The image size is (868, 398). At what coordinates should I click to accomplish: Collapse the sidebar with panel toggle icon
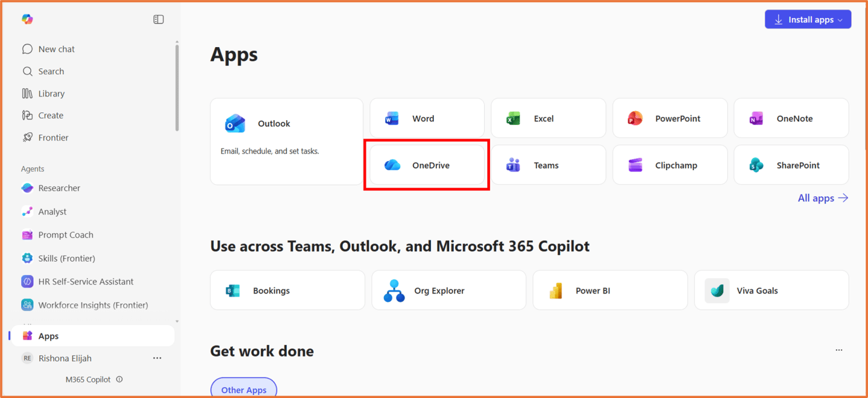tap(159, 19)
